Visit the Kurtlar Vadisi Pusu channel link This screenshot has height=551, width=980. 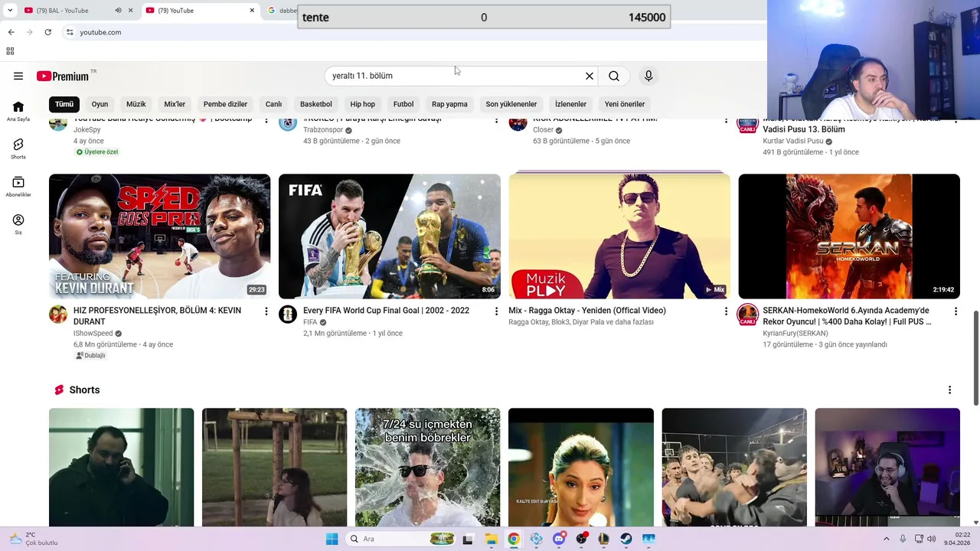click(792, 141)
